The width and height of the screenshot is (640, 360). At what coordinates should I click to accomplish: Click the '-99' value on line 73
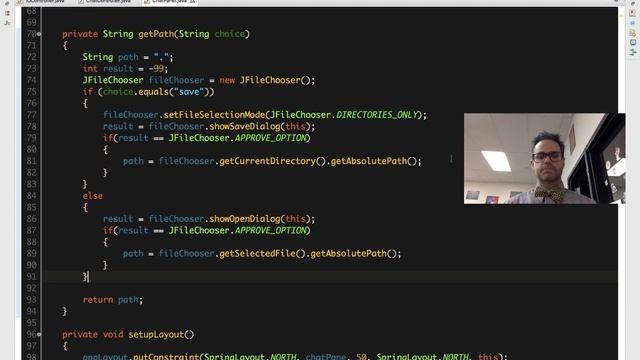coord(156,69)
